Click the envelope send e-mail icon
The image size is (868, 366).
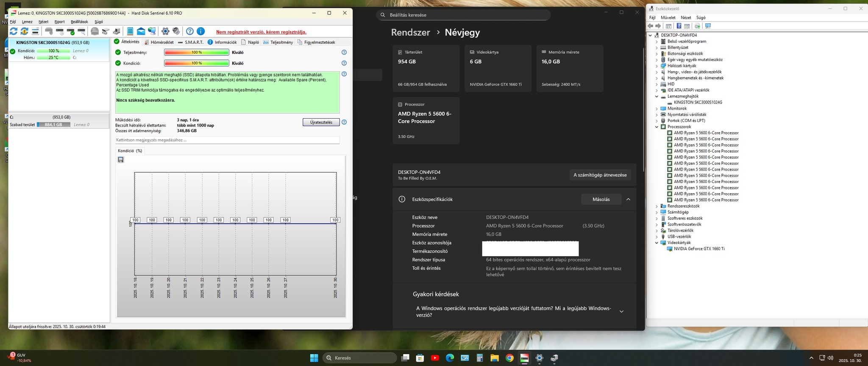[141, 31]
